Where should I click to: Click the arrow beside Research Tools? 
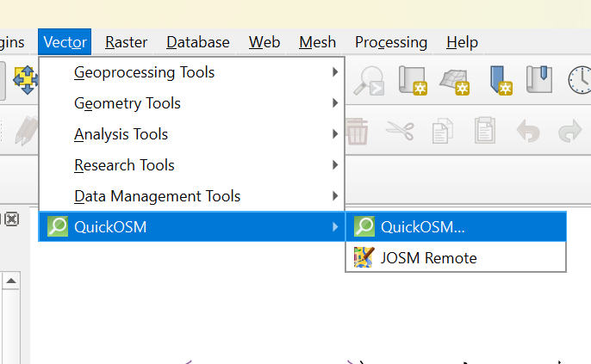(335, 165)
